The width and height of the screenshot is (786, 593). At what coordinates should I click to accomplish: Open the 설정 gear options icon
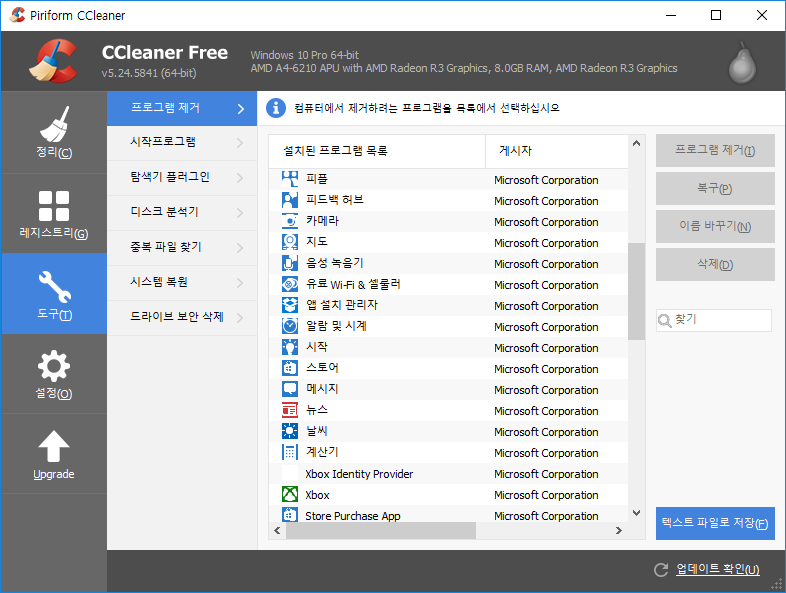(x=54, y=366)
